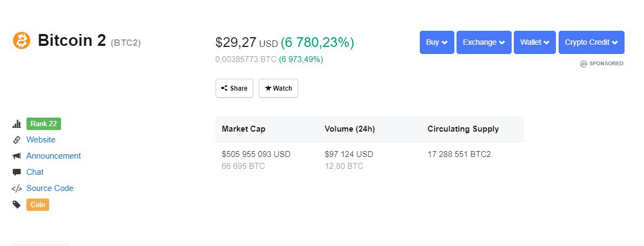The image size is (644, 246).
Task: Share Bitcoin 2 via Share button
Action: click(x=234, y=88)
